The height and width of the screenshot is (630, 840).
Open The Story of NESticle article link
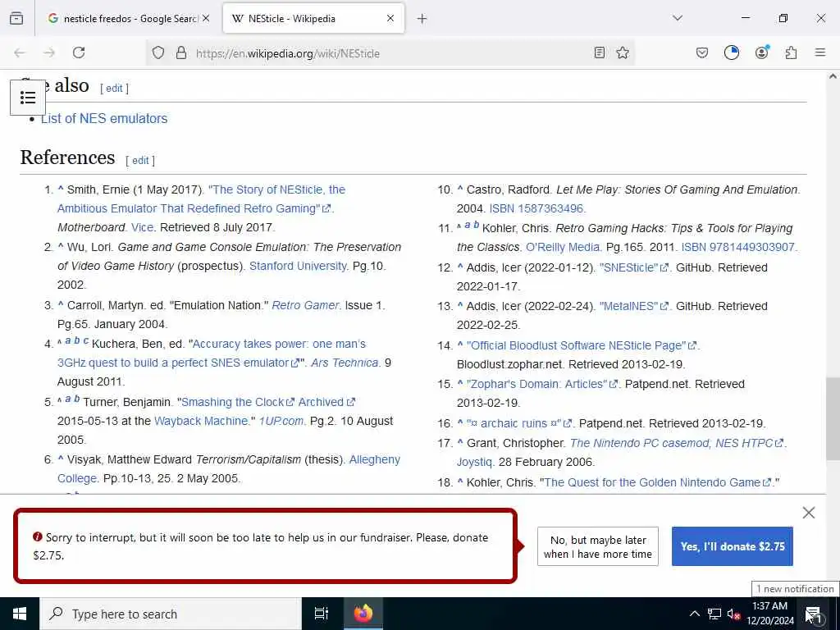[201, 199]
